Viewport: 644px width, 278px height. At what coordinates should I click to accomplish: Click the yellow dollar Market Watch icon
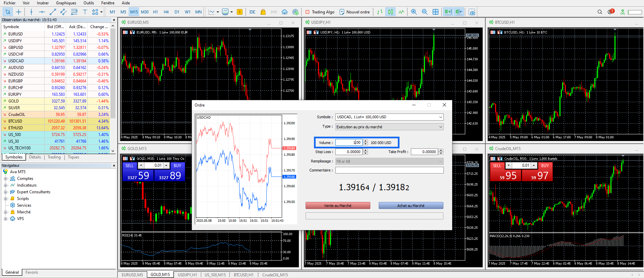tap(239, 12)
